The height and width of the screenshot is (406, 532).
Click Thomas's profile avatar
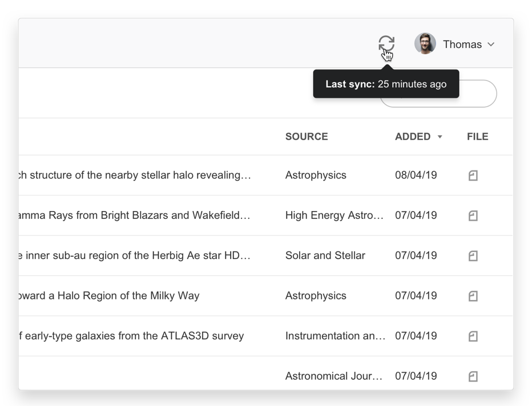coord(425,44)
